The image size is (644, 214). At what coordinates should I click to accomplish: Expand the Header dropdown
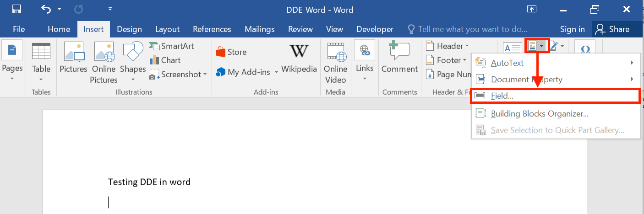click(x=467, y=46)
